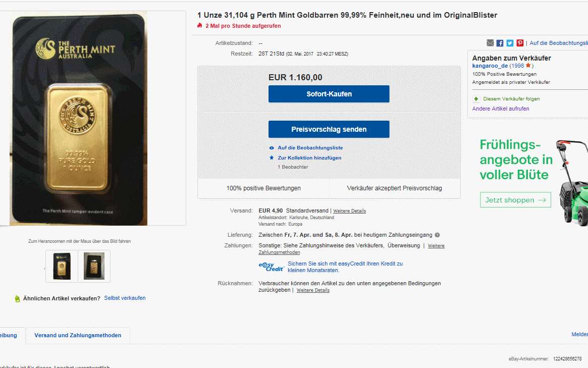Click the star icon for Kollektion
The image size is (588, 368).
pos(272,158)
